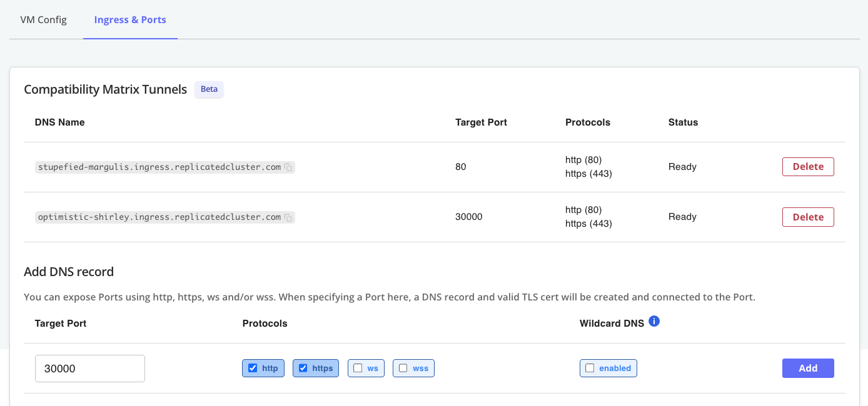Open the Wildcard DNS info tooltip
Screen dimensions: 868x406
(x=655, y=320)
